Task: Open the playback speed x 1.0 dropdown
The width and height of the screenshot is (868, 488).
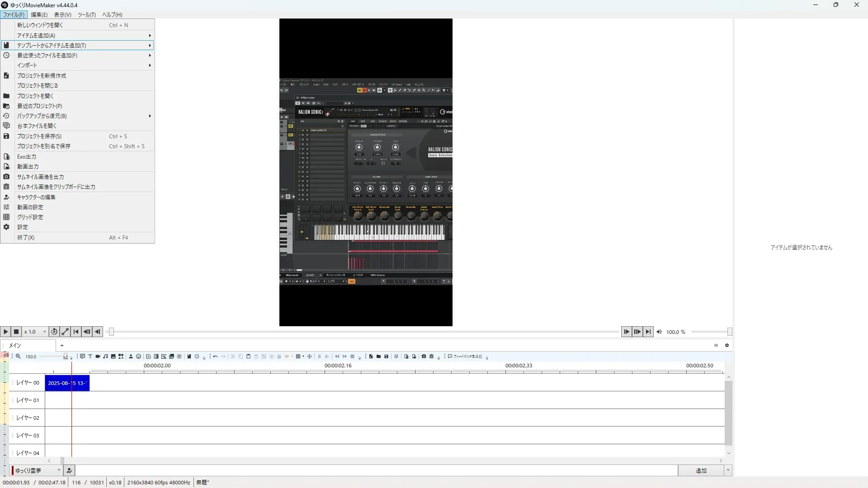Action: tap(35, 332)
